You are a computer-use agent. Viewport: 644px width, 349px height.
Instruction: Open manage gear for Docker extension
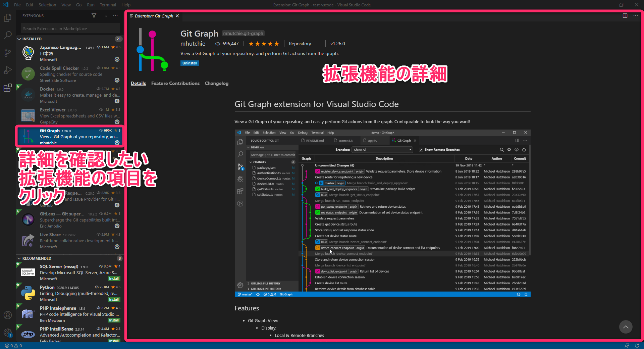[x=117, y=101]
